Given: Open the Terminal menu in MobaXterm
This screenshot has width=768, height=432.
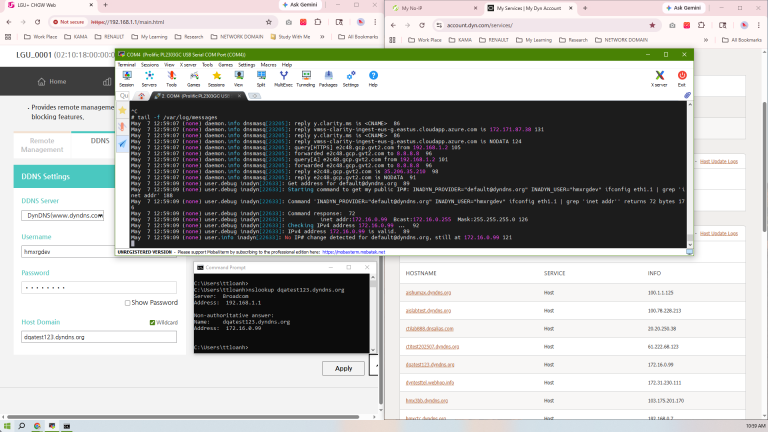Looking at the screenshot, I should (x=126, y=65).
